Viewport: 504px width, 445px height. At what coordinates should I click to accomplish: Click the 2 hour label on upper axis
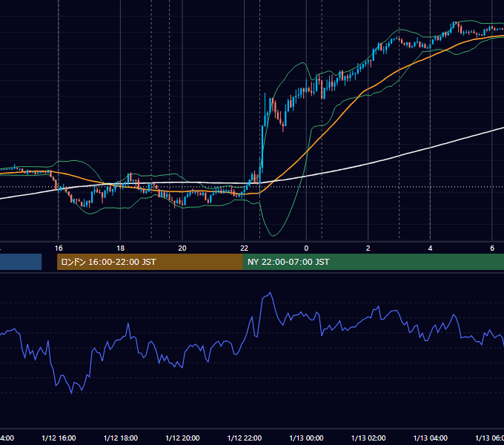click(368, 248)
